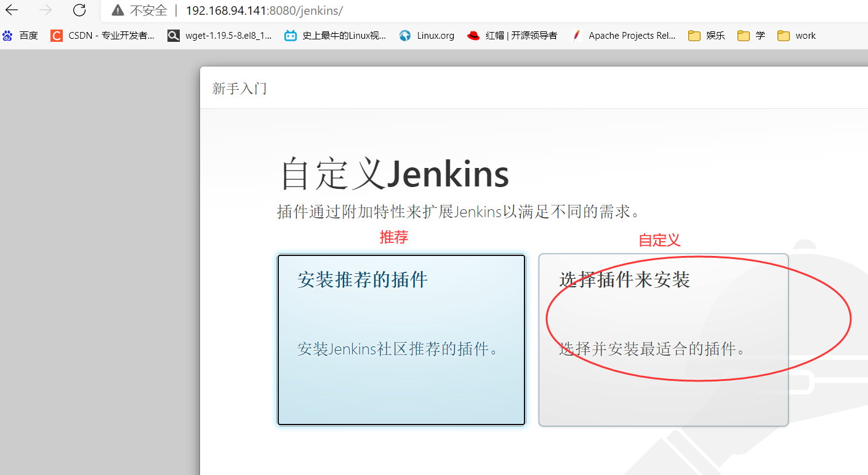Image resolution: width=868 pixels, height=475 pixels.
Task: Go back using the browser back arrow
Action: (12, 10)
